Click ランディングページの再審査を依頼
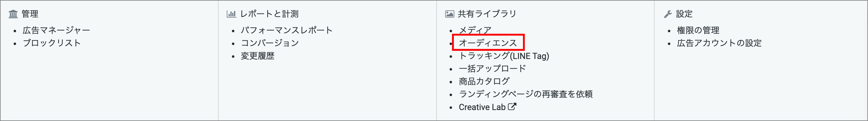The height and width of the screenshot is (121, 868). [x=526, y=94]
